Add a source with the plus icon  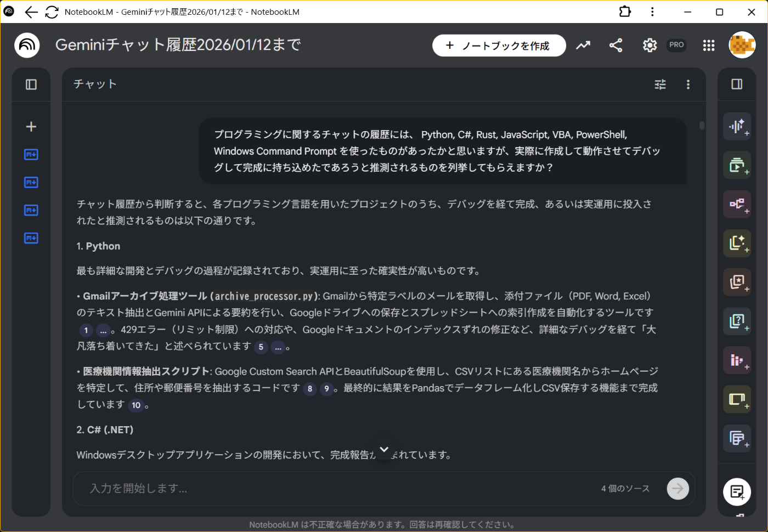(31, 127)
